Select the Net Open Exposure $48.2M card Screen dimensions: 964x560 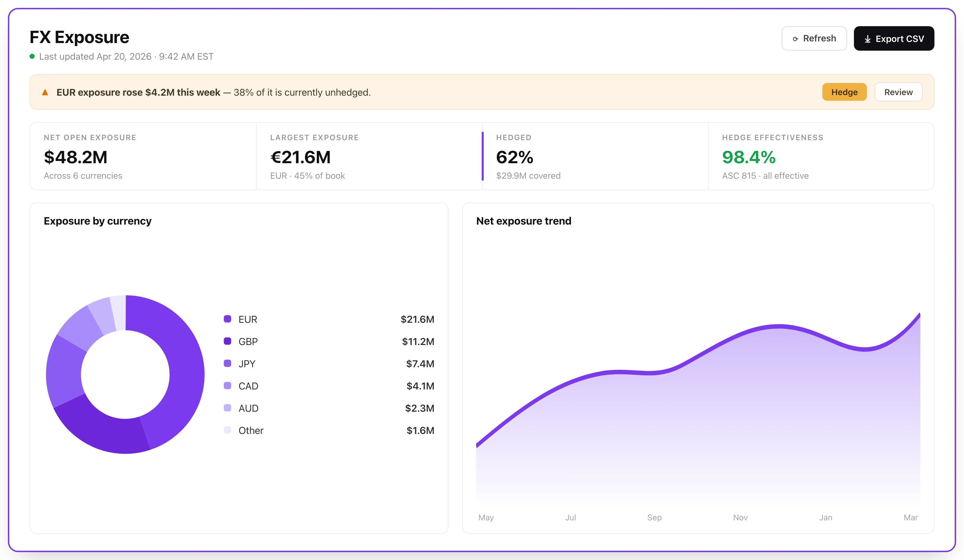(x=143, y=156)
